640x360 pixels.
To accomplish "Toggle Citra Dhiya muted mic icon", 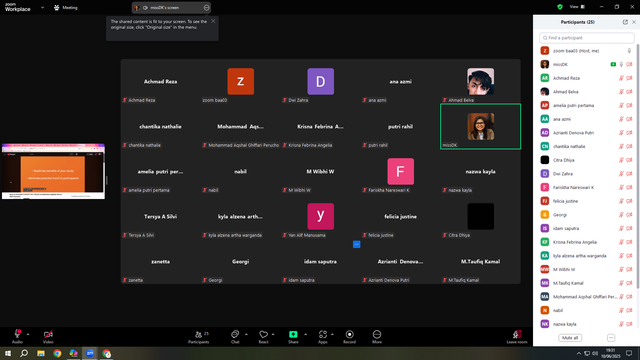I will pos(621,160).
